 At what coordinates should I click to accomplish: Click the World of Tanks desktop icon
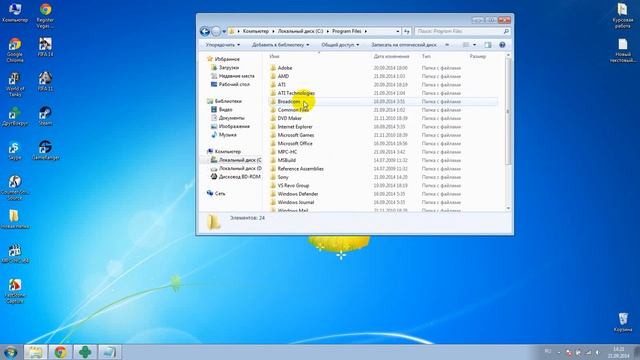15,84
